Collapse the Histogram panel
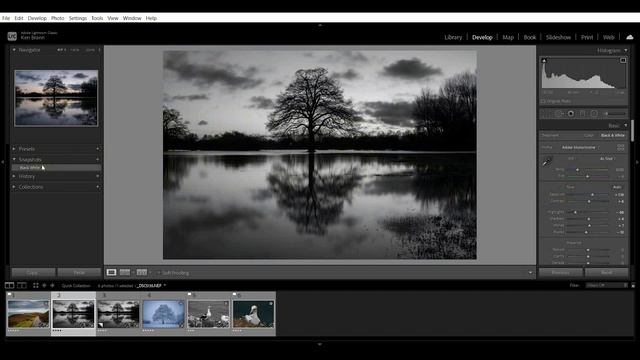 point(626,51)
